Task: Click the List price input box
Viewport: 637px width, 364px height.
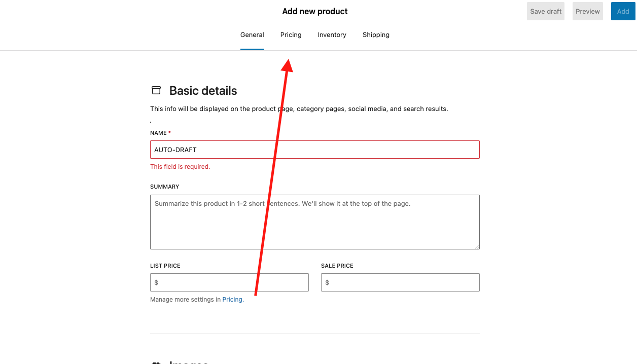Action: [x=229, y=282]
